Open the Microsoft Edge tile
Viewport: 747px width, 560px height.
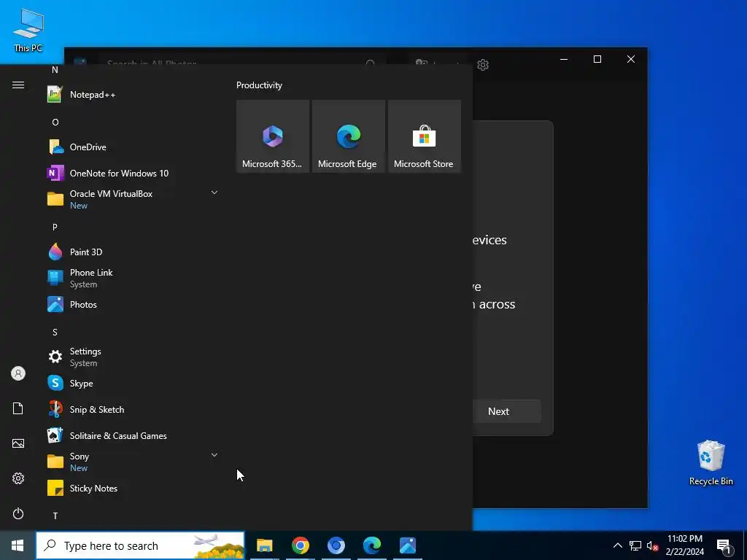point(348,136)
